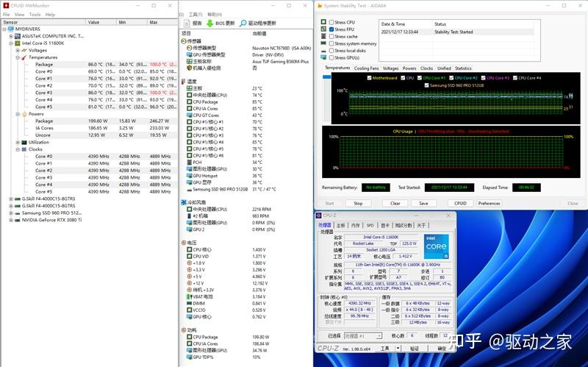Click the Intel Core i5 11600K chip icon
Screen dimensions: 588x367
point(18,43)
